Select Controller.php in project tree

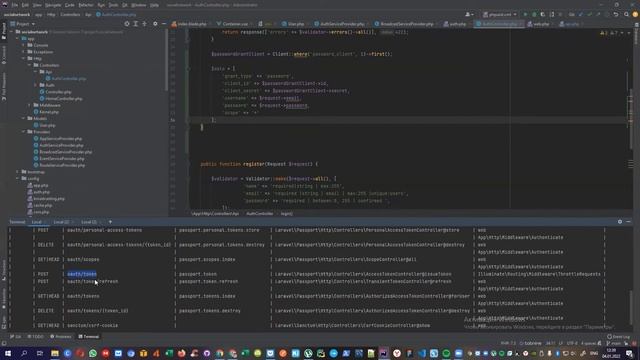56,92
